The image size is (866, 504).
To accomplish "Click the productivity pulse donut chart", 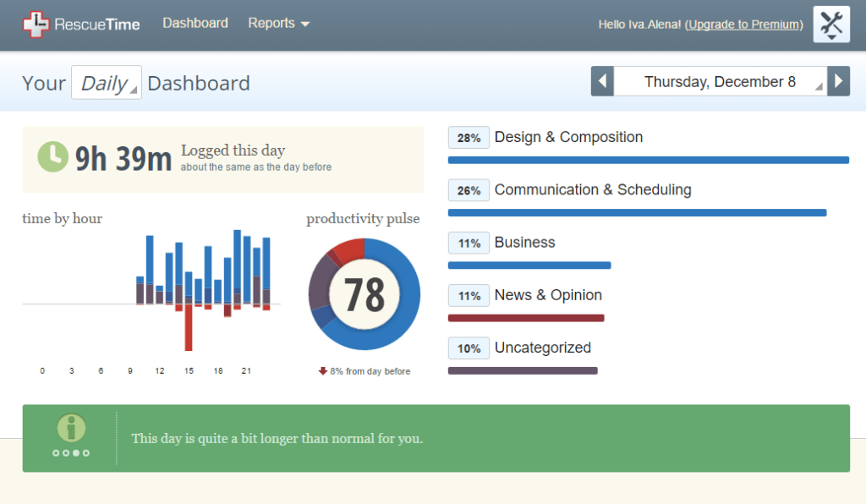I will (364, 293).
